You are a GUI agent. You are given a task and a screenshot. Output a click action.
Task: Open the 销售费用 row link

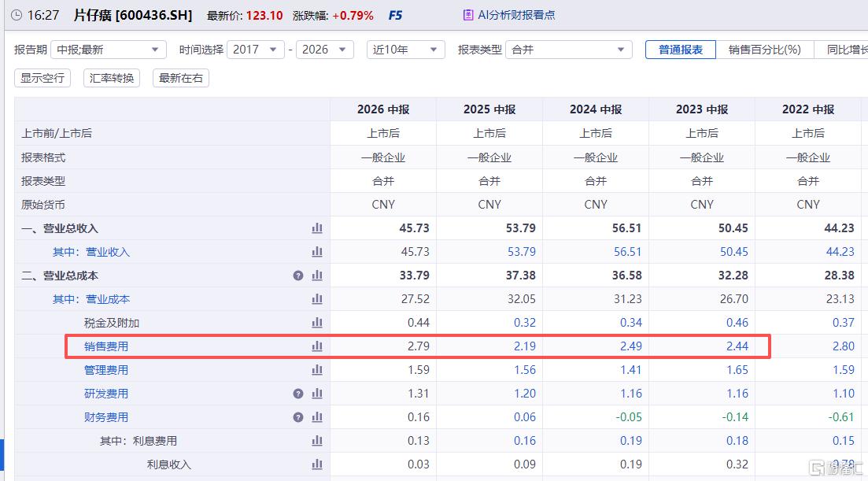coord(106,346)
